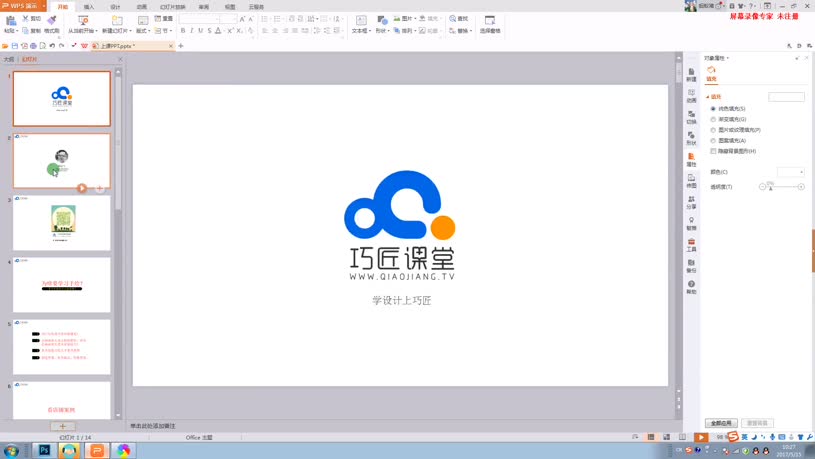Screen dimensions: 815x459
Task: Select slide 3 thumbnail with QR code
Action: click(62, 223)
